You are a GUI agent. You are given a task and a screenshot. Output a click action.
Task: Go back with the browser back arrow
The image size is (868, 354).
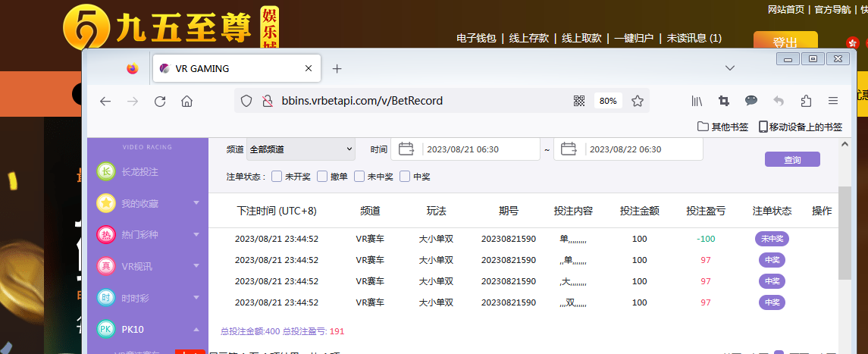coord(105,101)
